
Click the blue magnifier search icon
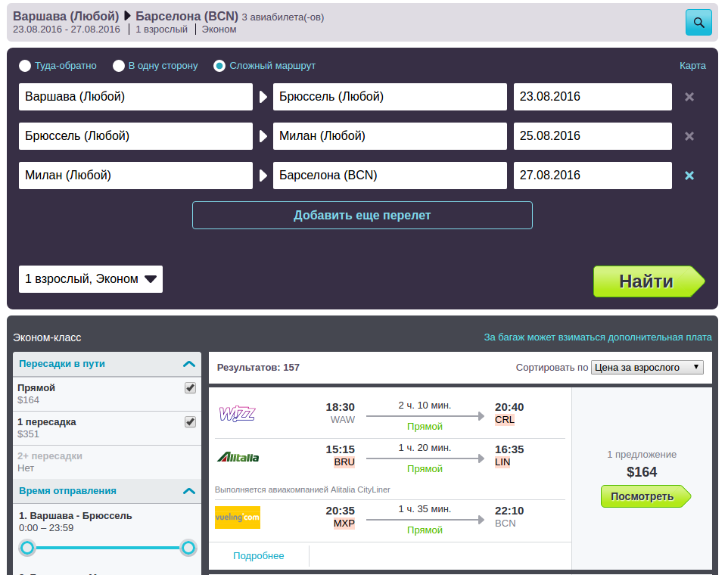(x=698, y=22)
